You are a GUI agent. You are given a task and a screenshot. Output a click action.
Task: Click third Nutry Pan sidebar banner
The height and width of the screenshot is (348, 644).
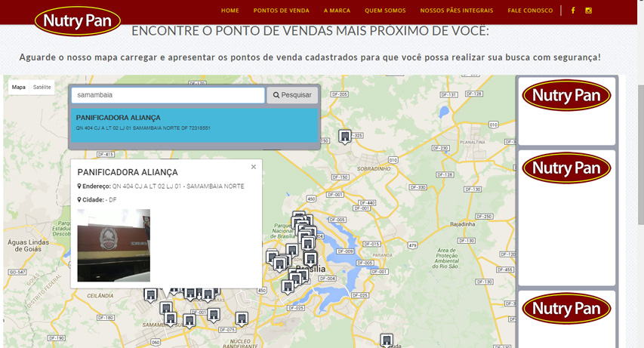pos(567,319)
